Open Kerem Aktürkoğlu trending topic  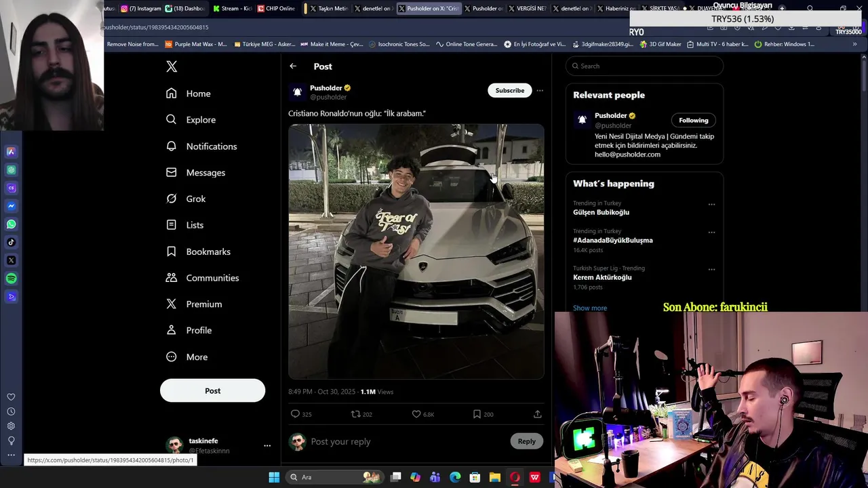[x=602, y=277]
